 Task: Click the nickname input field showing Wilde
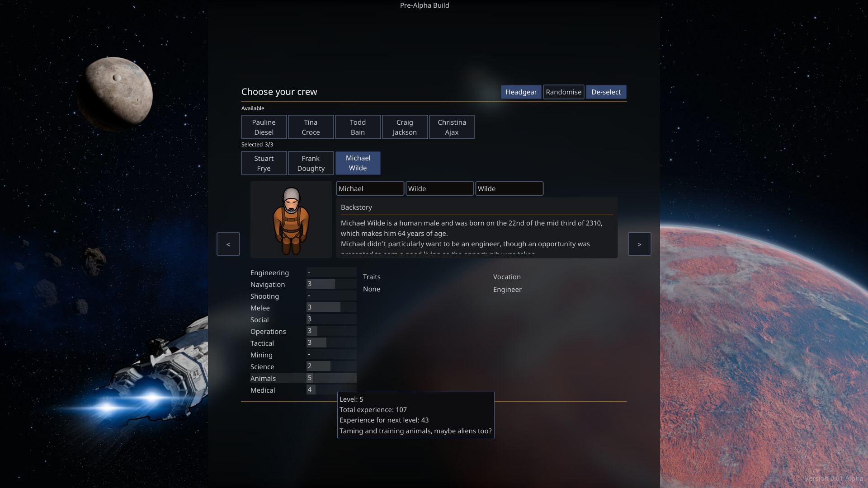(509, 188)
